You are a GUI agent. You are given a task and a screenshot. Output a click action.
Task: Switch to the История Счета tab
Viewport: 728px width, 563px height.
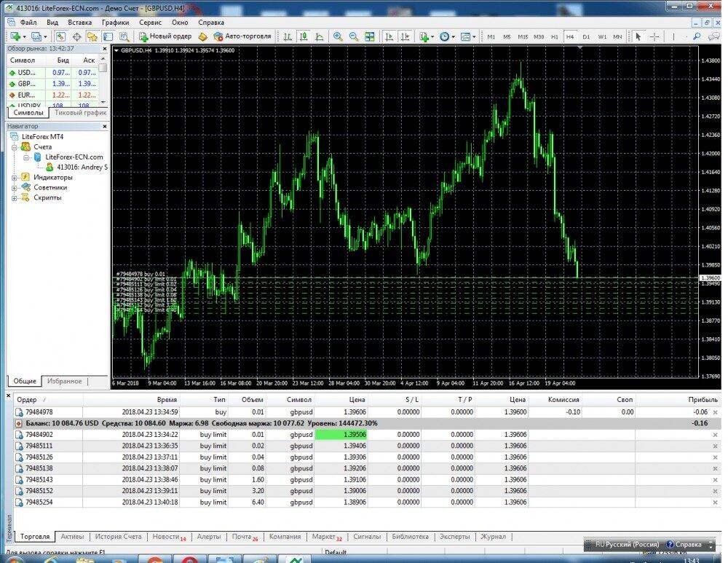coord(118,537)
